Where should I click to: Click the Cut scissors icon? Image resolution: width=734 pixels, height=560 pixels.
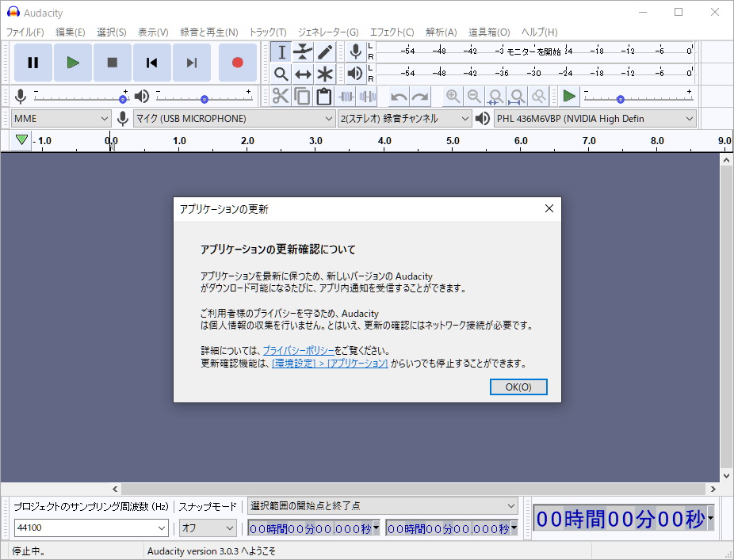tap(280, 96)
